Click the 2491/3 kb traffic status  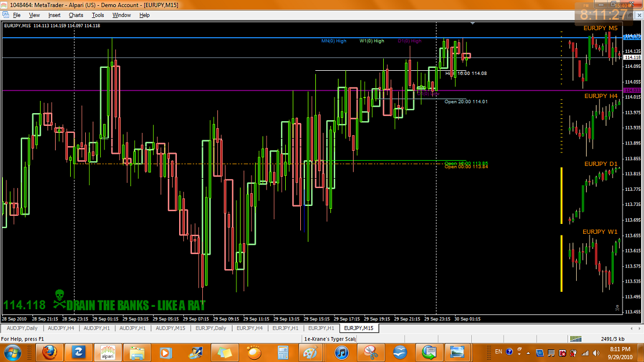[612, 339]
